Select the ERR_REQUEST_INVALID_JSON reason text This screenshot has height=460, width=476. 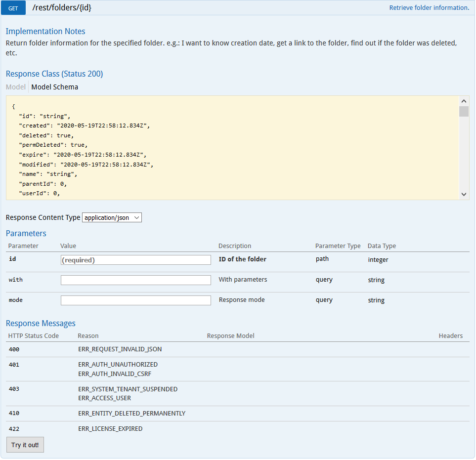coord(120,349)
